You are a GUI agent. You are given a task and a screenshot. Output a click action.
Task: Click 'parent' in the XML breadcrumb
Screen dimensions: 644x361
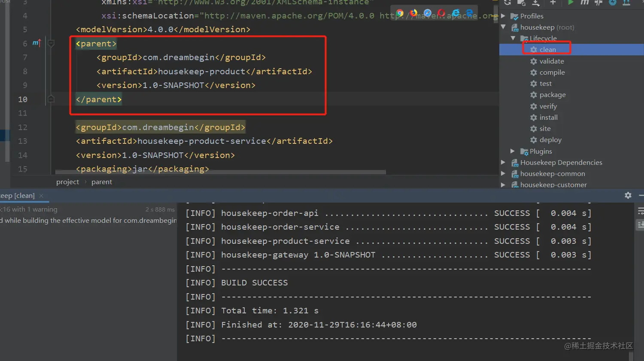(102, 182)
